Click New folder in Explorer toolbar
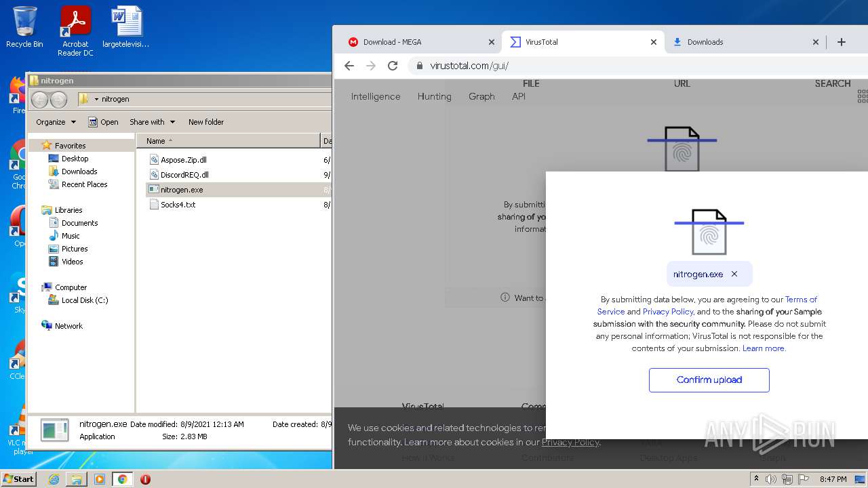 [x=206, y=122]
